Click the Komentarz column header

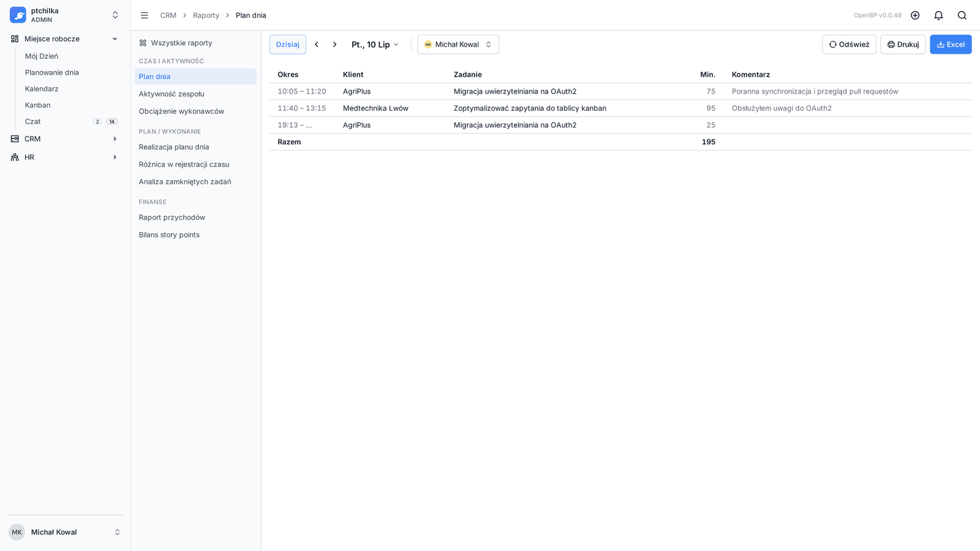point(751,75)
